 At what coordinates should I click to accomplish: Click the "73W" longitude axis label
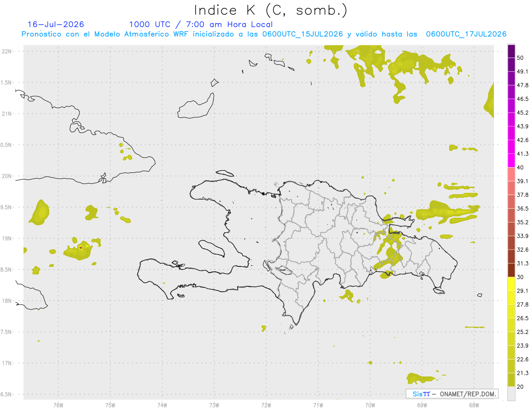pos(214,405)
